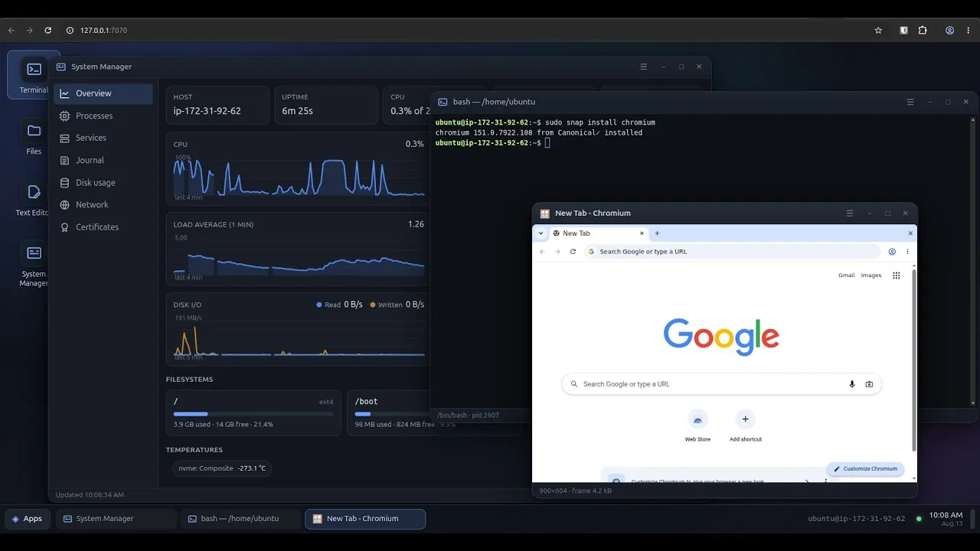This screenshot has height=551, width=980.
Task: Click Chromium's vertical page scrollbar
Action: point(914,360)
